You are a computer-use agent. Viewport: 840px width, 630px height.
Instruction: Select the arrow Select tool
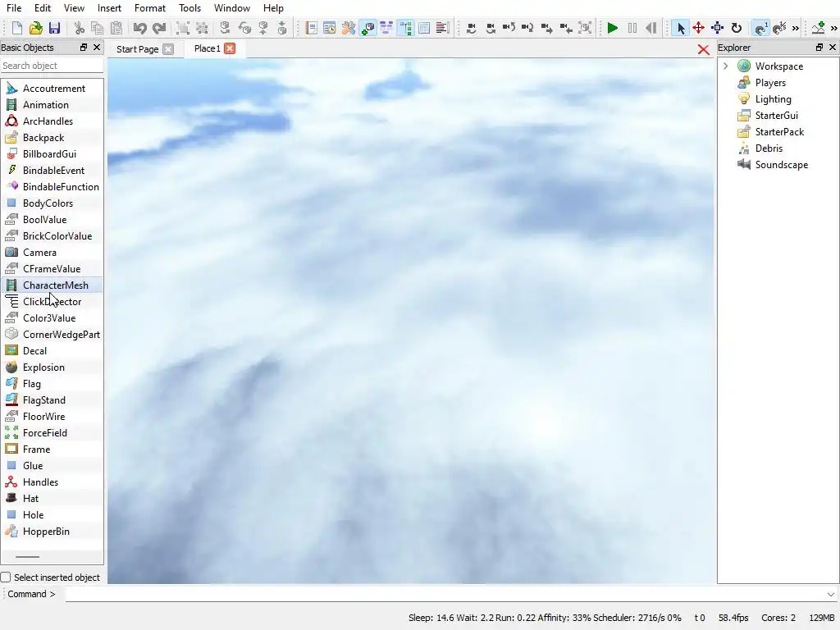point(680,28)
